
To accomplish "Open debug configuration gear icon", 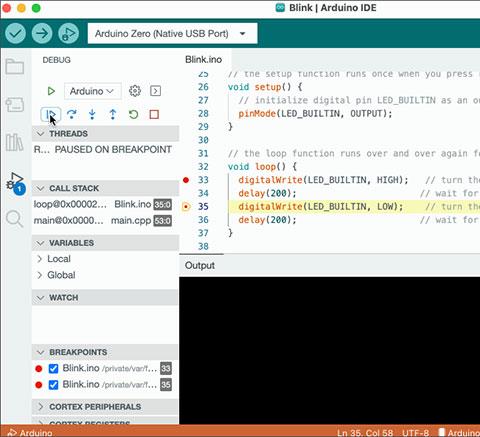I will click(x=135, y=91).
